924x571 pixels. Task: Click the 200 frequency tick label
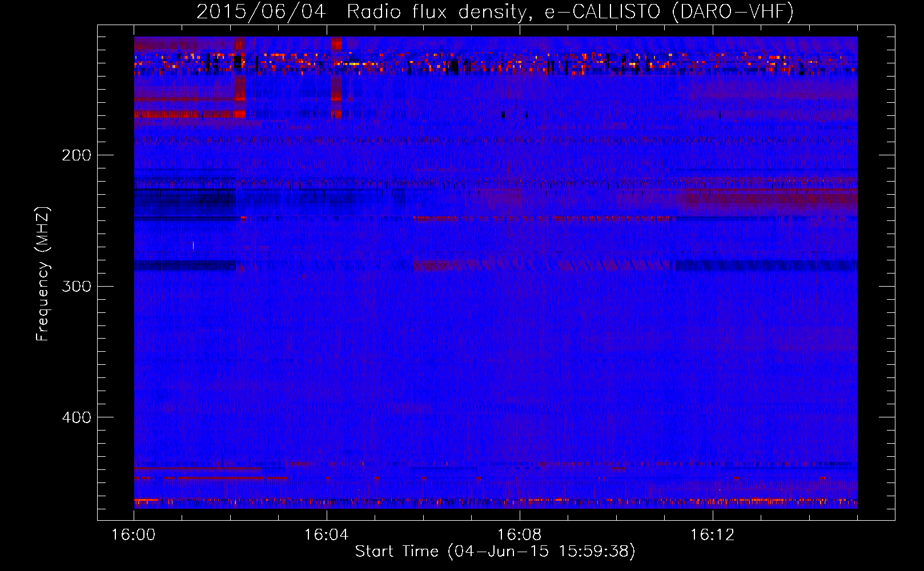(x=77, y=155)
